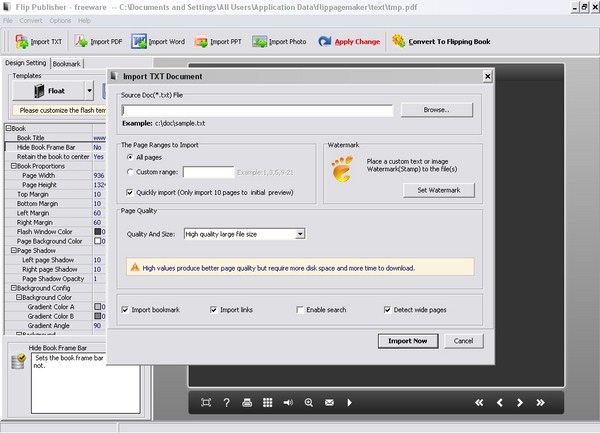Screen dimensions: 600x433
Task: Select the Retain the book to center row
Action: pyautogui.click(x=55, y=157)
